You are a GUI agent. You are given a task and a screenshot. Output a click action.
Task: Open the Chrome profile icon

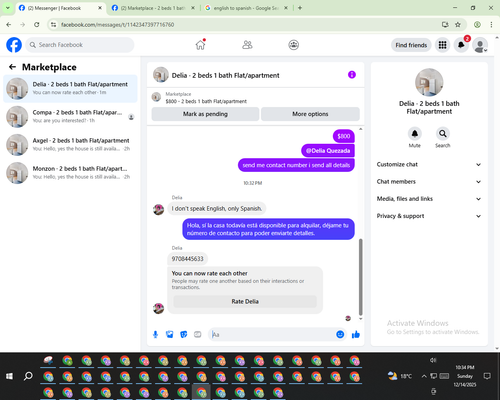(477, 24)
